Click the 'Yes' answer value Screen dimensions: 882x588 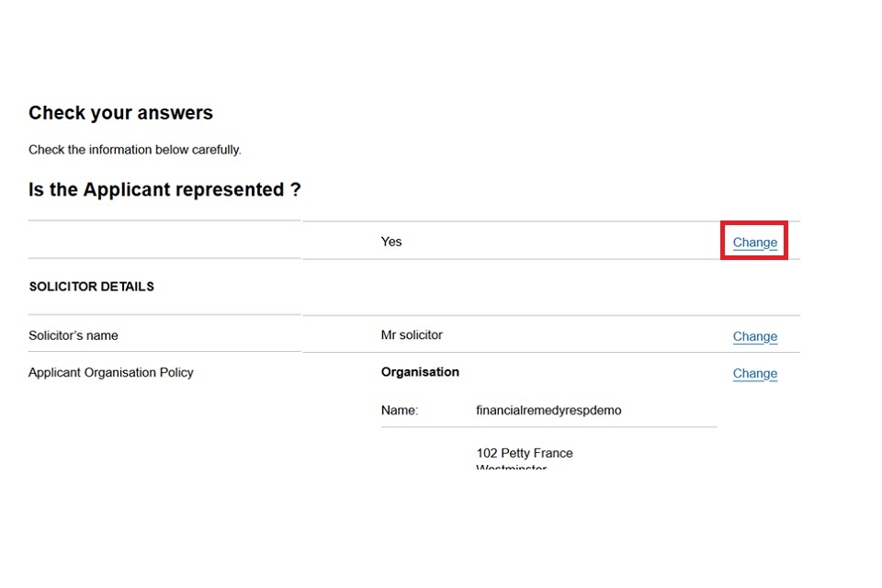(x=391, y=242)
